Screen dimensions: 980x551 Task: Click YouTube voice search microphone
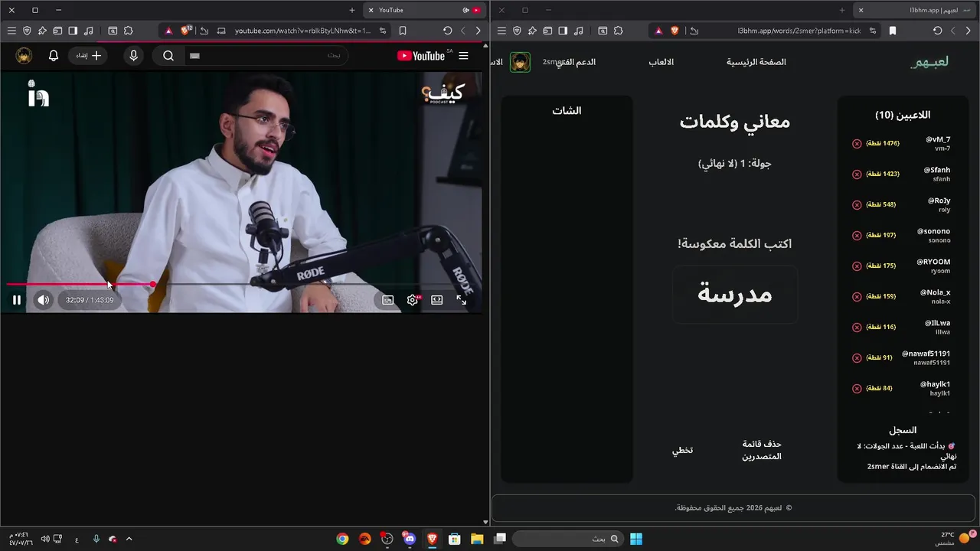(x=134, y=56)
